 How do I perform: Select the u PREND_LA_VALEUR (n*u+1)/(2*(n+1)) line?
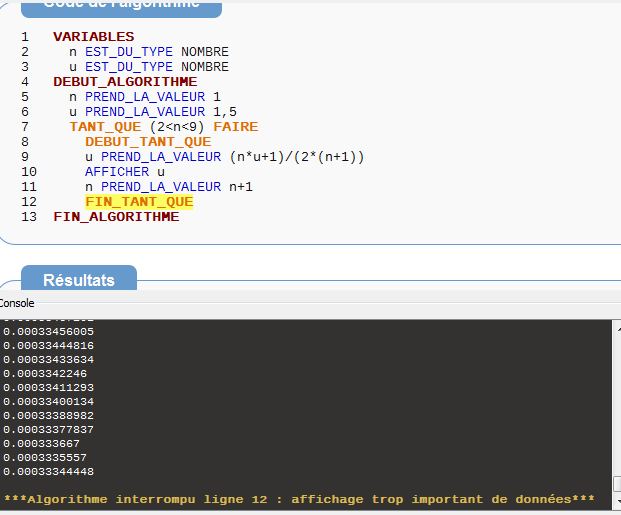pyautogui.click(x=224, y=157)
